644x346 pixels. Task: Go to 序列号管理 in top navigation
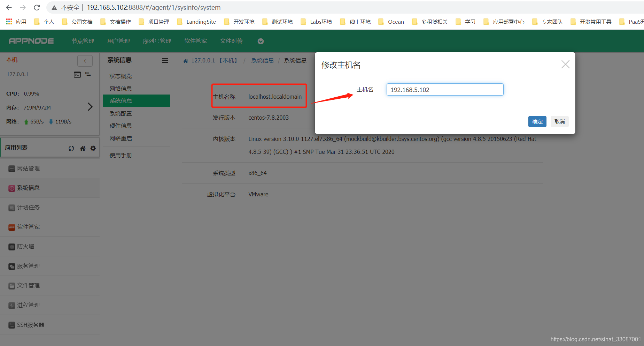[x=157, y=41]
